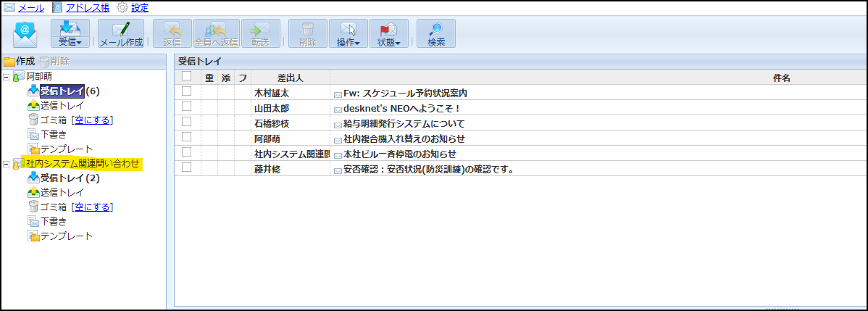Click 空にする link for 阿部萌's trash
The image size is (868, 311).
tap(93, 120)
